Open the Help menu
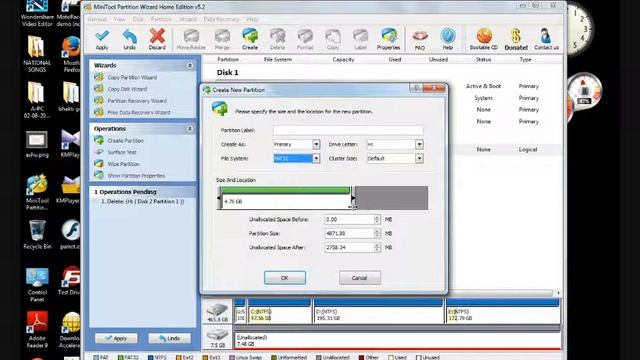Viewport: 640px width, 360px height. click(253, 19)
